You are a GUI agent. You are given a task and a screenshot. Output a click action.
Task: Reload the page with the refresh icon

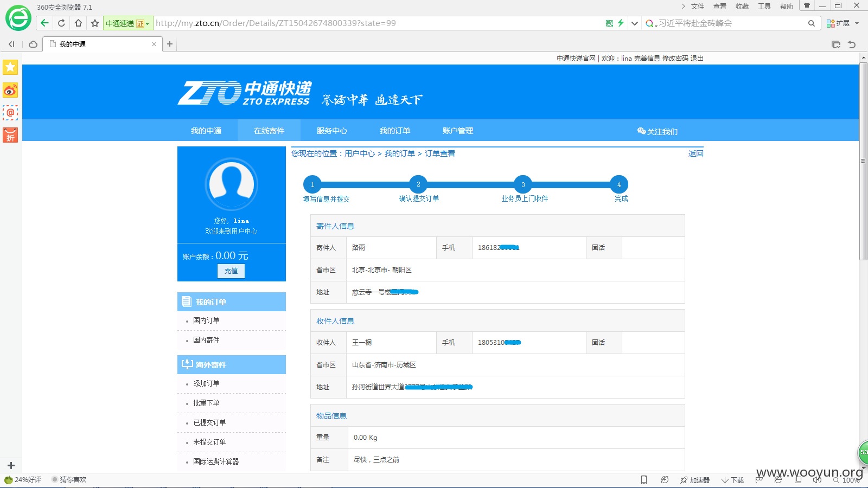pyautogui.click(x=61, y=23)
